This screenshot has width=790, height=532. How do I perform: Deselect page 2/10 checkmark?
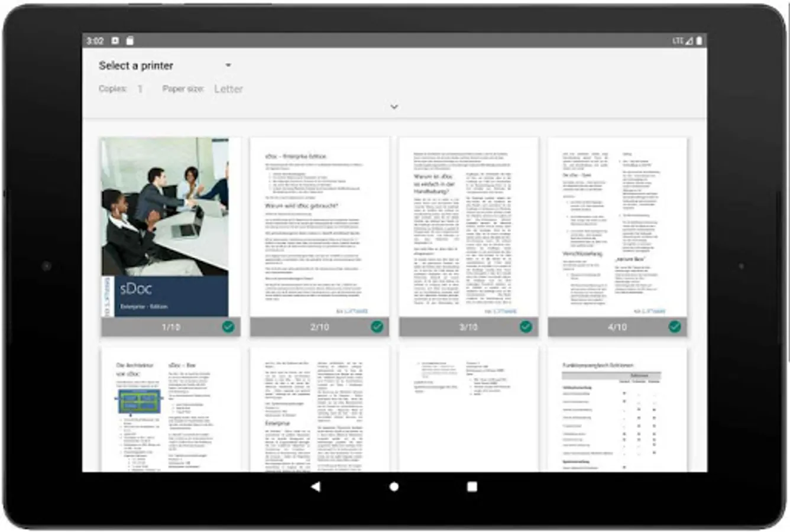click(377, 327)
